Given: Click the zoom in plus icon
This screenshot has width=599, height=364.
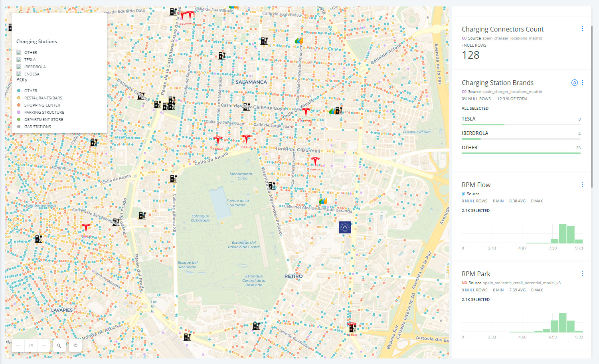Looking at the screenshot, I should 43,346.
